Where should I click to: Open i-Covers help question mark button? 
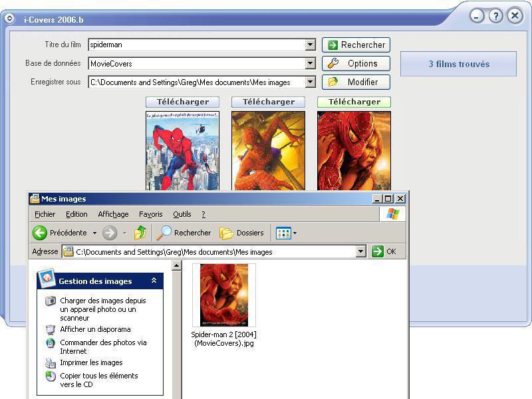495,16
